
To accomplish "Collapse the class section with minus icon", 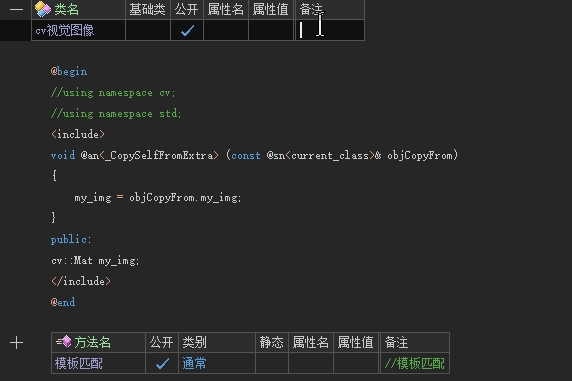I will (x=16, y=9).
